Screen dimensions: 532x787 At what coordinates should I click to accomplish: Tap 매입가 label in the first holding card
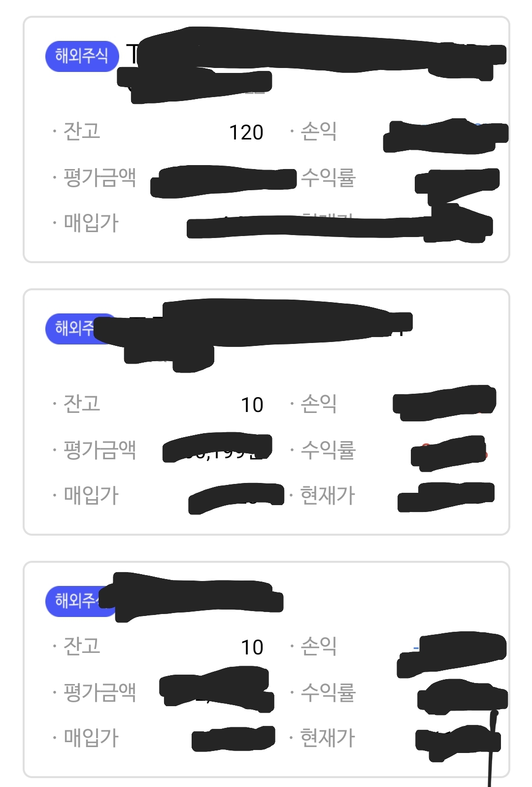(x=91, y=223)
